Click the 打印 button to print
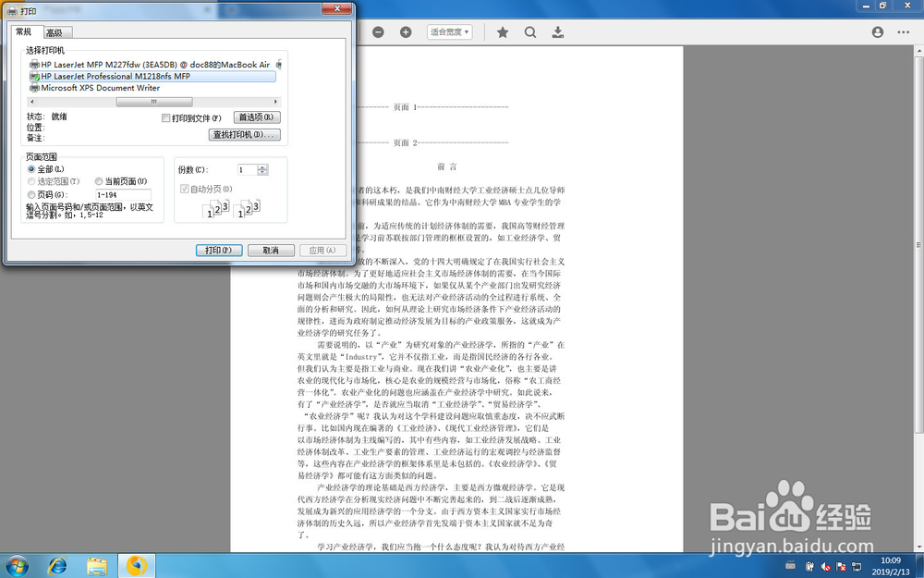The height and width of the screenshot is (578, 924). 219,250
